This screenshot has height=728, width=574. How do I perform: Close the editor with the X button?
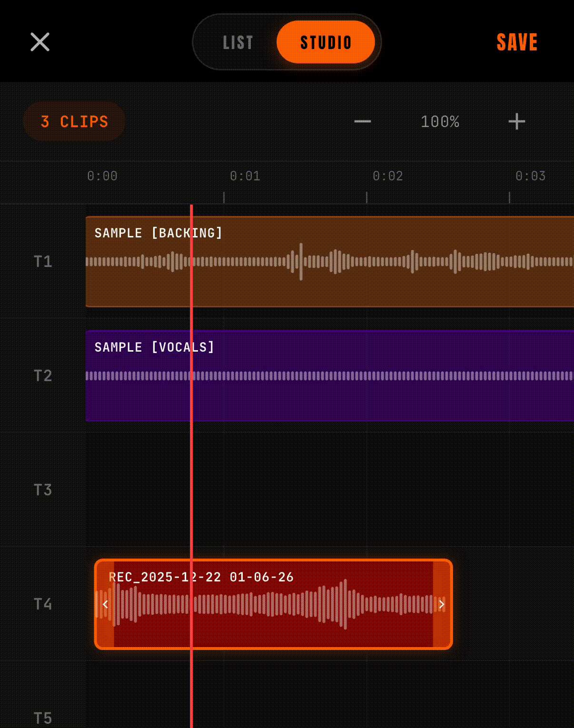[x=40, y=42]
